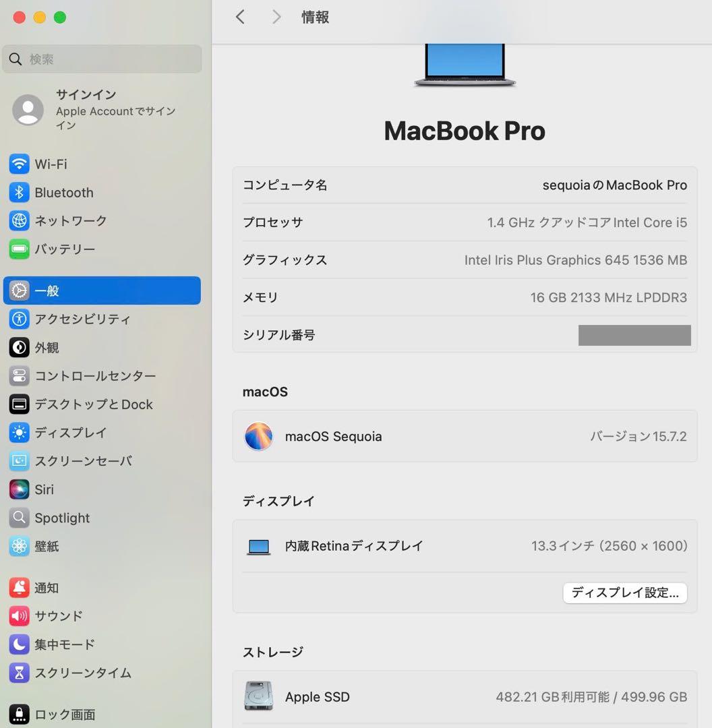Click the macOS Sequoia version row
Screen dimensions: 712x728
pyautogui.click(x=464, y=436)
